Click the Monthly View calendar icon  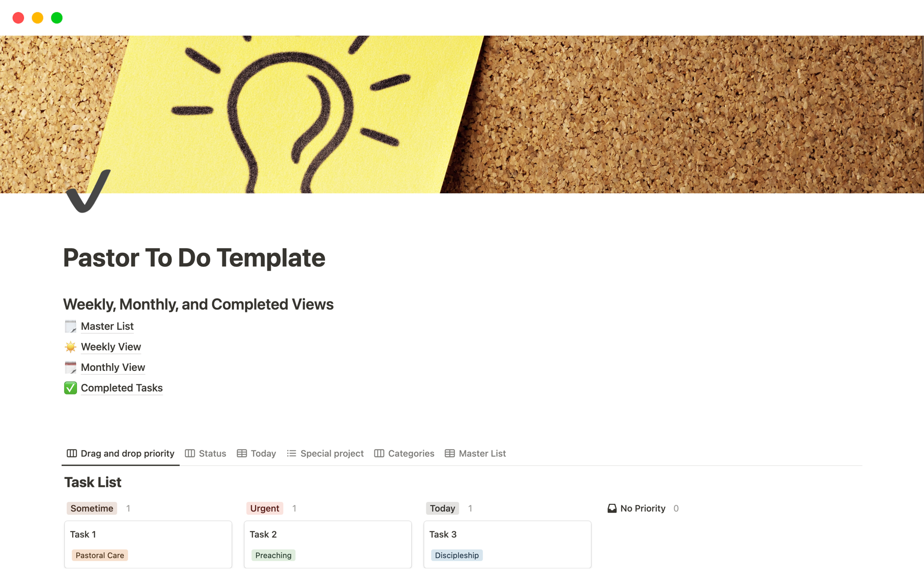click(71, 367)
